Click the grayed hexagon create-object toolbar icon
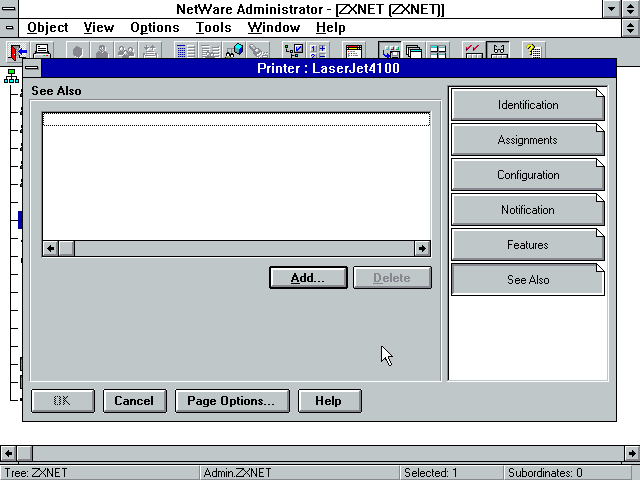640x480 pixels. (x=77, y=51)
